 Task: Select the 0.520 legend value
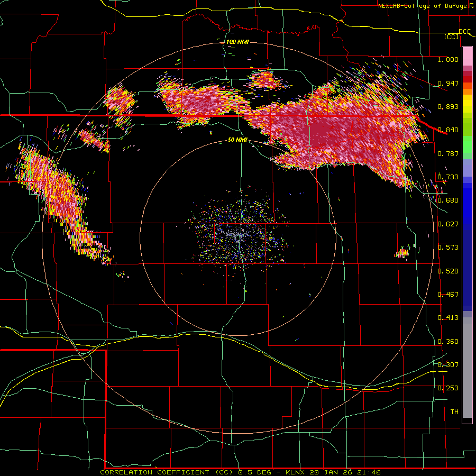coord(448,271)
